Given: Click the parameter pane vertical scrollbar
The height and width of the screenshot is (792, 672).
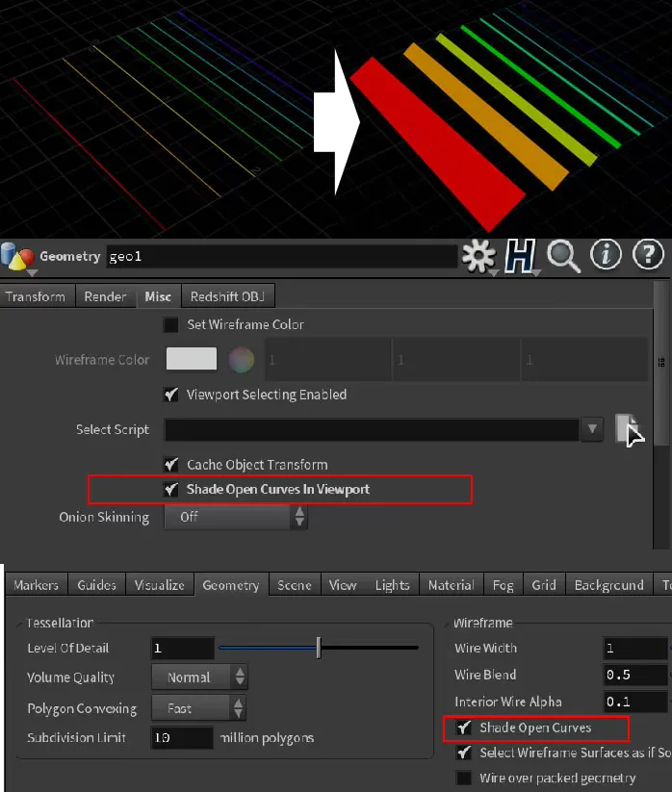Looking at the screenshot, I should pyautogui.click(x=661, y=364).
